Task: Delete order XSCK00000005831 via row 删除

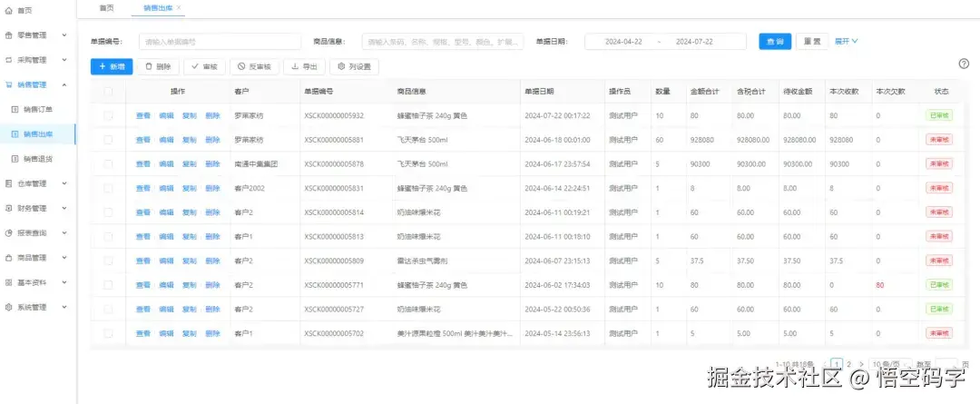Action: tap(212, 188)
